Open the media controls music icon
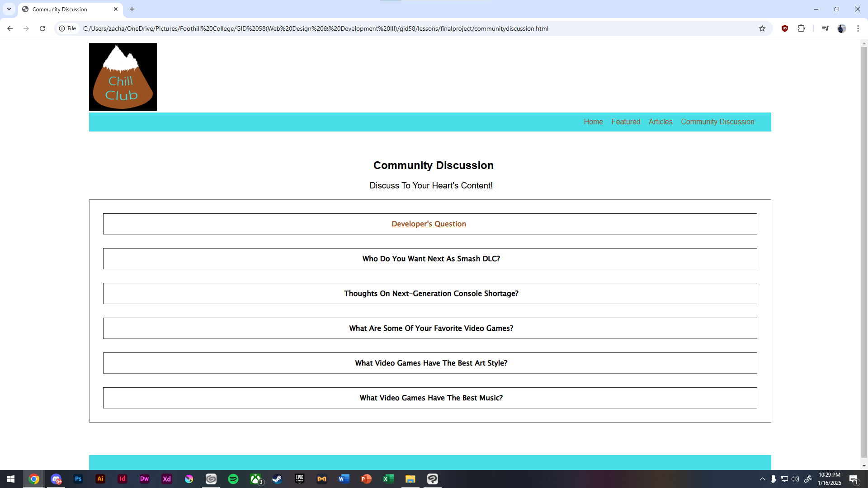 pos(826,28)
